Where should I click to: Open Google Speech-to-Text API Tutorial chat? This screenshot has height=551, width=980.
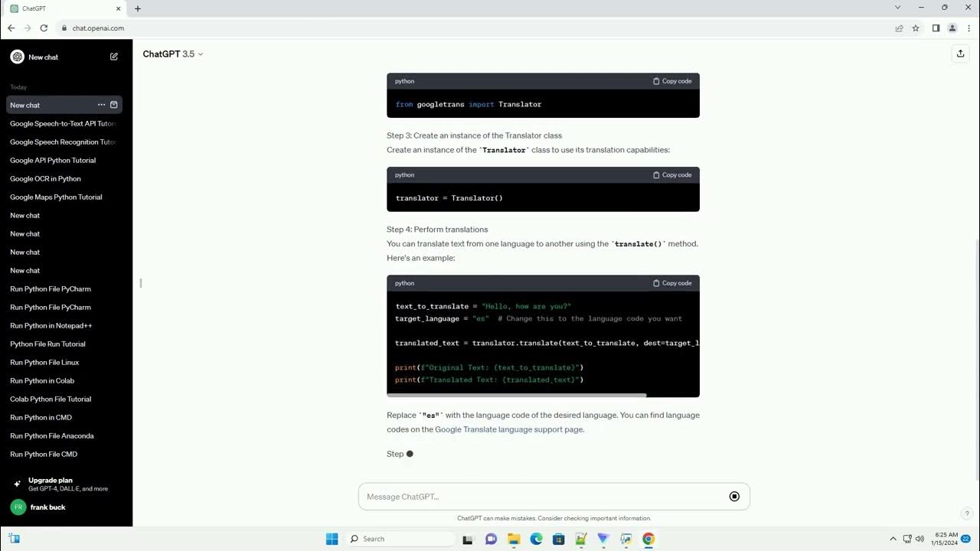tap(64, 123)
